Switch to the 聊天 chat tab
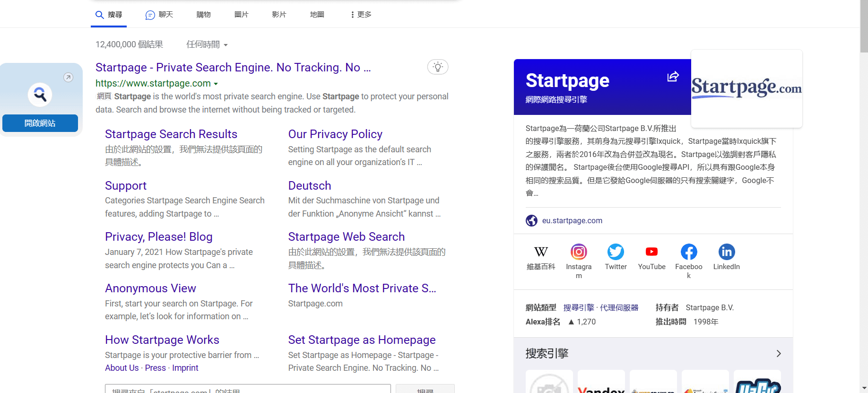The height and width of the screenshot is (393, 868). (x=159, y=15)
